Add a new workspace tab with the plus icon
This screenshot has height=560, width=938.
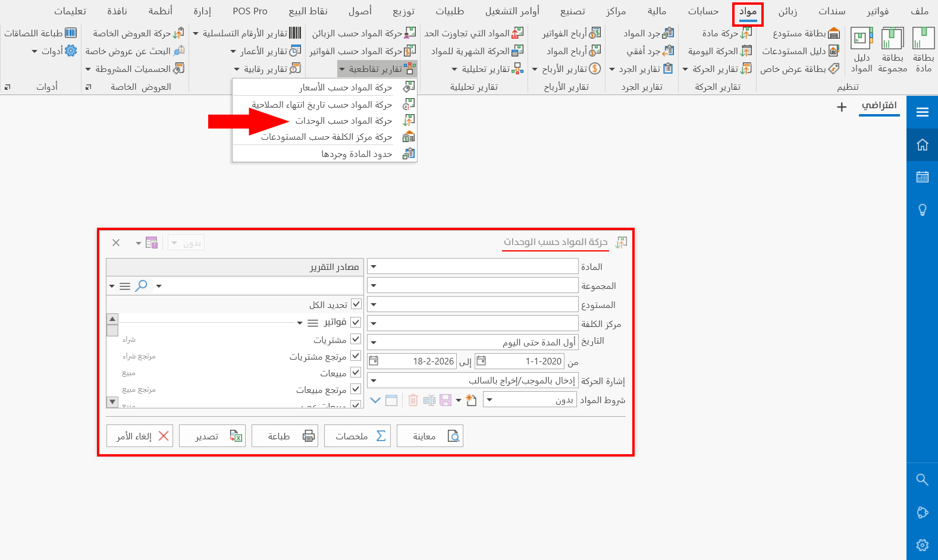point(842,107)
